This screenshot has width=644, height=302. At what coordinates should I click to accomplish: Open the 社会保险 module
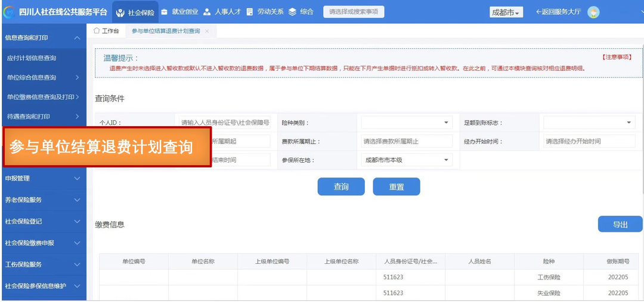click(135, 13)
